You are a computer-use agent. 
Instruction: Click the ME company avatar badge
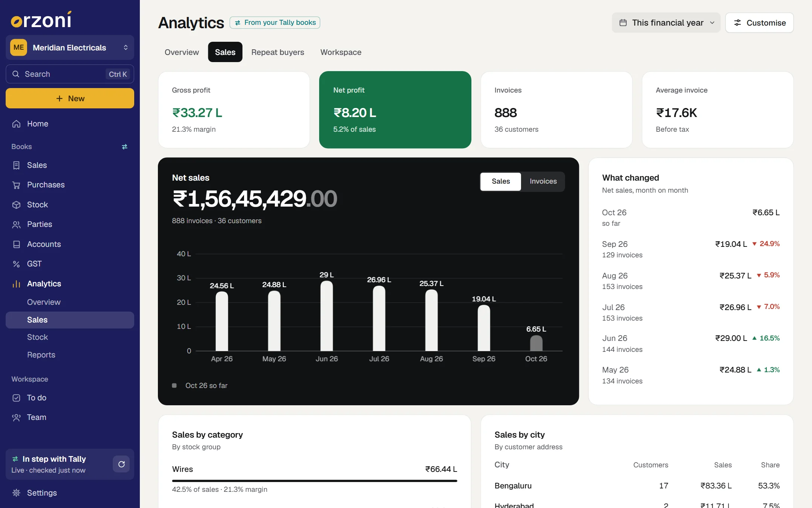(x=18, y=47)
